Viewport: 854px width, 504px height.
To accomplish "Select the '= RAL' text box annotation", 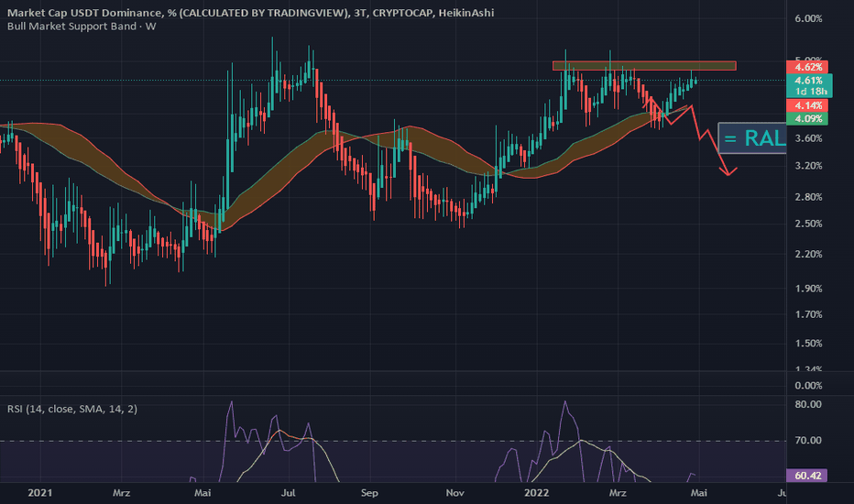I will [x=752, y=137].
